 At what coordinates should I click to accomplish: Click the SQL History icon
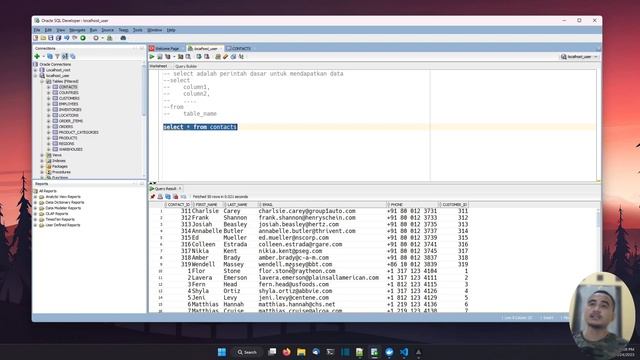(233, 57)
